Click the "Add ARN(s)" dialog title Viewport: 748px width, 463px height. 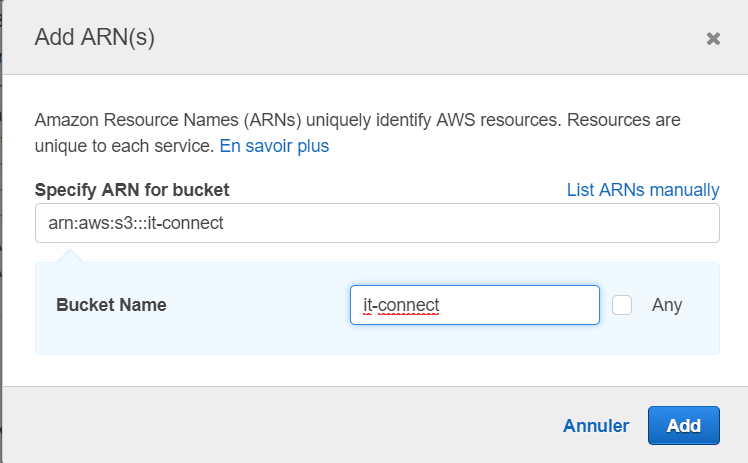(x=94, y=38)
